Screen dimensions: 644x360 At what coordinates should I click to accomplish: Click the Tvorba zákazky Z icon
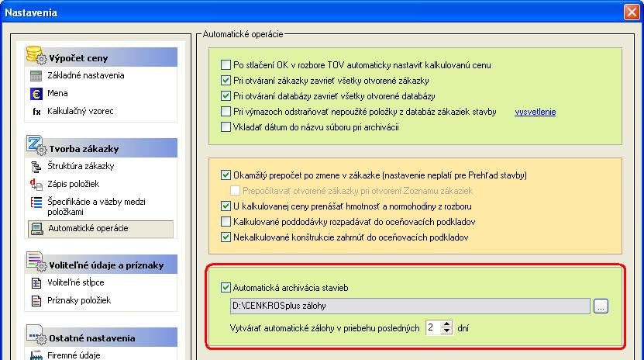click(x=36, y=146)
